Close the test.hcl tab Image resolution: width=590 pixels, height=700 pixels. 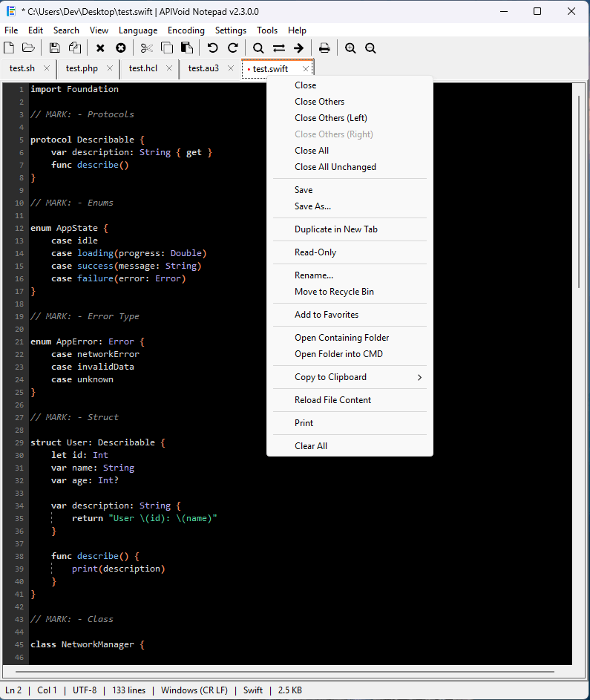coord(169,68)
